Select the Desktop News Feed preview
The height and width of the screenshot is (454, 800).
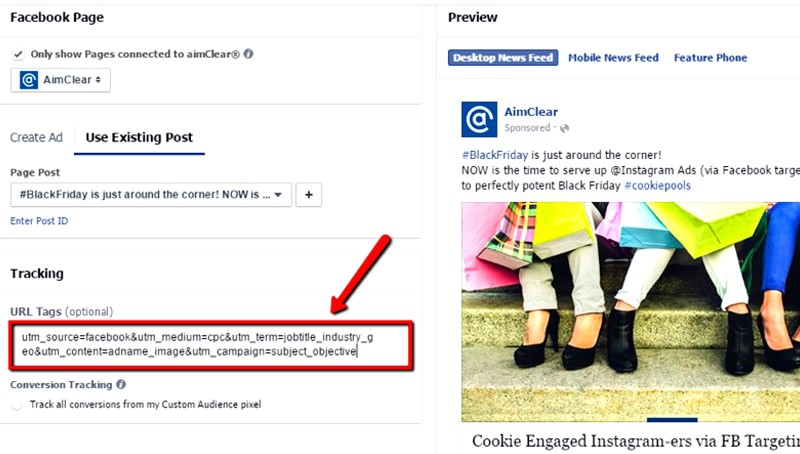coord(503,58)
